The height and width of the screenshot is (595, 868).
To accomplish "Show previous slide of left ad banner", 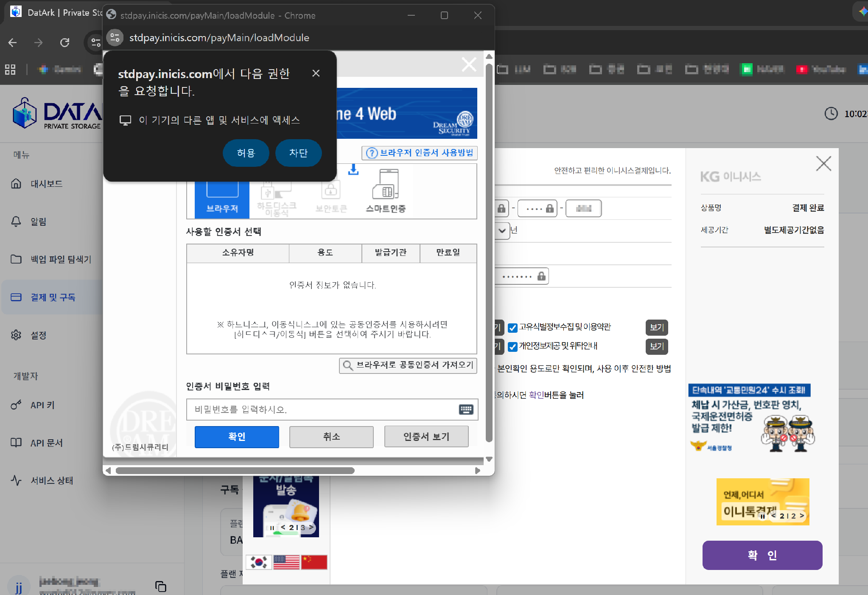I will (283, 528).
